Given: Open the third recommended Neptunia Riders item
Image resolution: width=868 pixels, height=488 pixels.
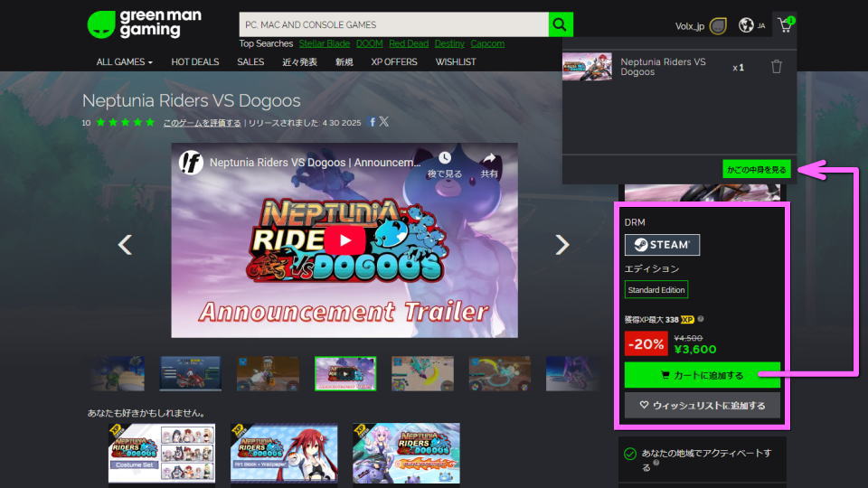Looking at the screenshot, I should (406, 453).
